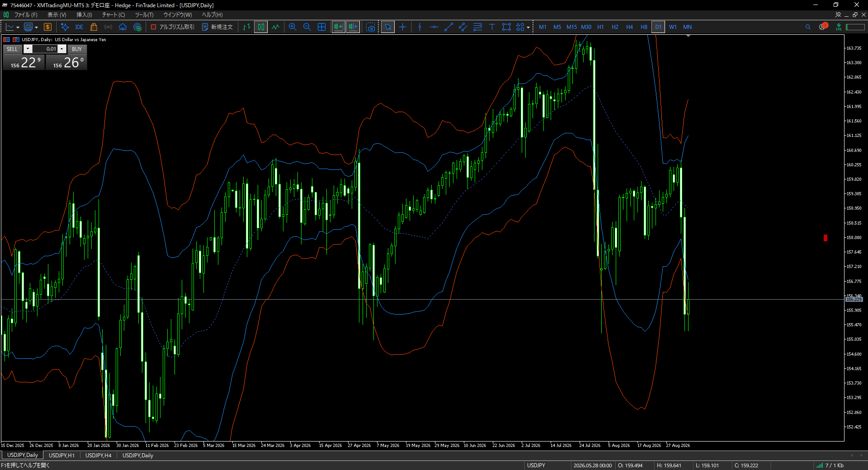Zoom out on the chart
Image resolution: width=868 pixels, height=470 pixels.
pos(307,27)
